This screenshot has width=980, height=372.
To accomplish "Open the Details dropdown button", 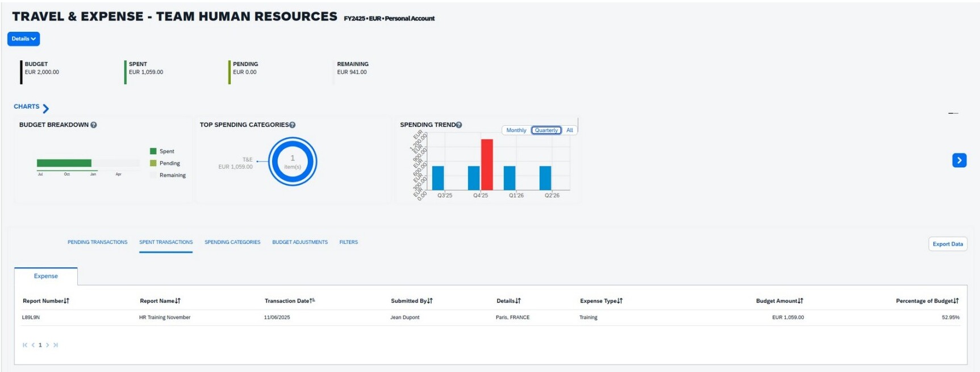I will [x=23, y=39].
